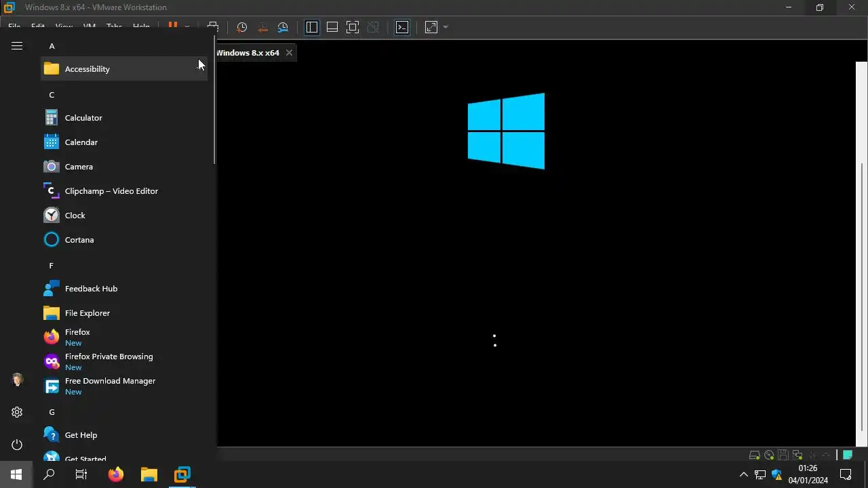Viewport: 868px width, 488px height.
Task: Open the Clock app
Action: [124, 216]
